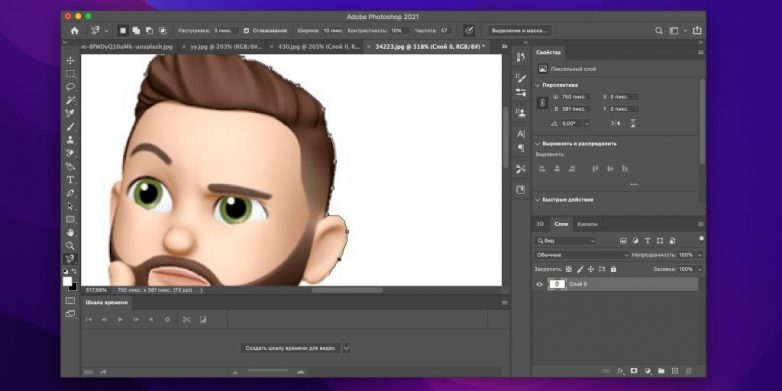Delete layer with trash icon

coord(689,371)
